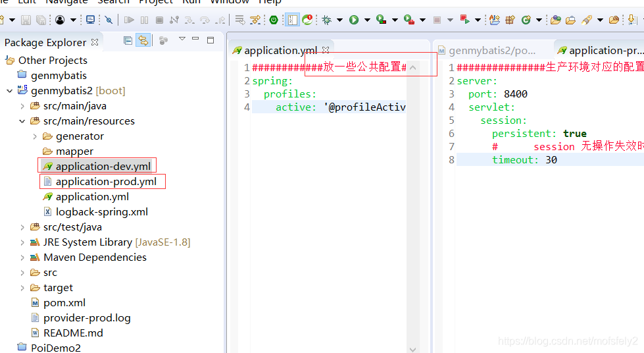Open the External Tools dropdown arrow
This screenshot has height=353, width=644.
tap(422, 20)
